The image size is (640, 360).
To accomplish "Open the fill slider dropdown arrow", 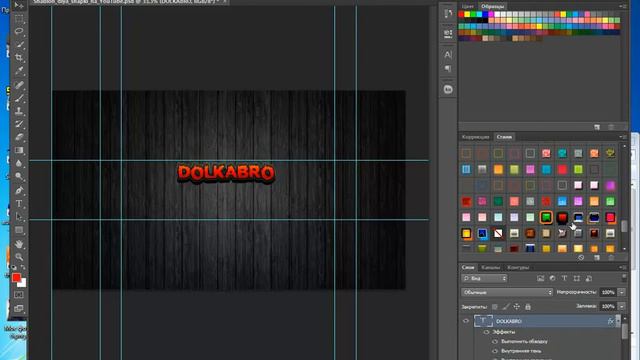I will point(622,306).
